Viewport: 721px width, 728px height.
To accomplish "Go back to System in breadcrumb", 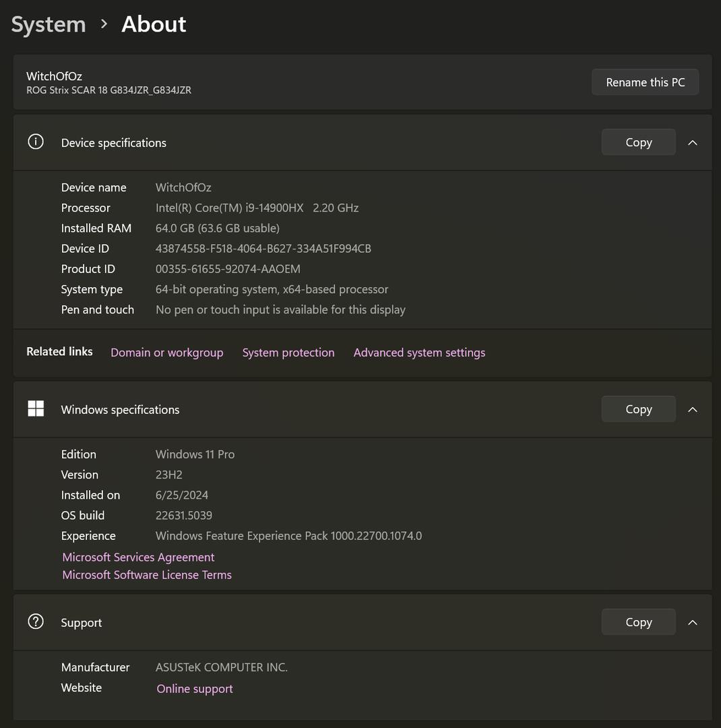I will pos(49,24).
